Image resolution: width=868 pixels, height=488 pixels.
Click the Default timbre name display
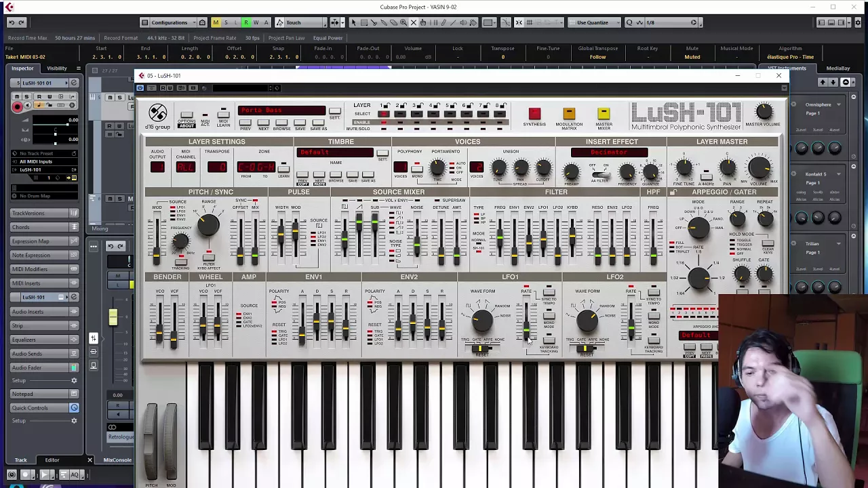click(x=335, y=152)
